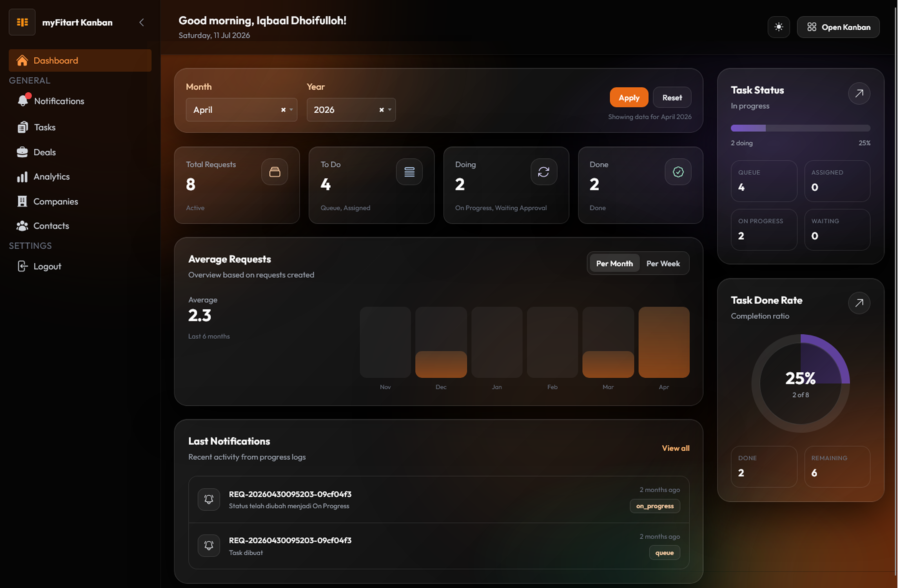
Task: Apply the month and year filter
Action: tap(629, 98)
